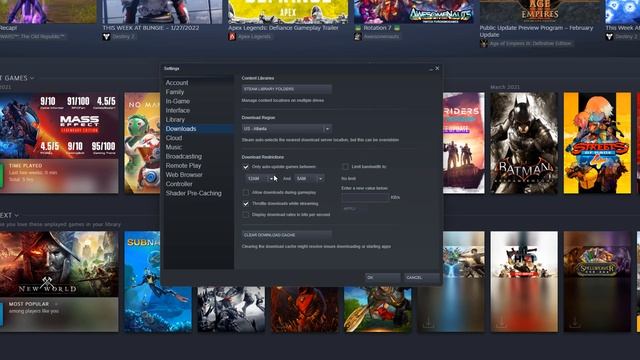Viewport: 640px width, 360px height.
Task: Open the Music settings category
Action: (x=174, y=147)
